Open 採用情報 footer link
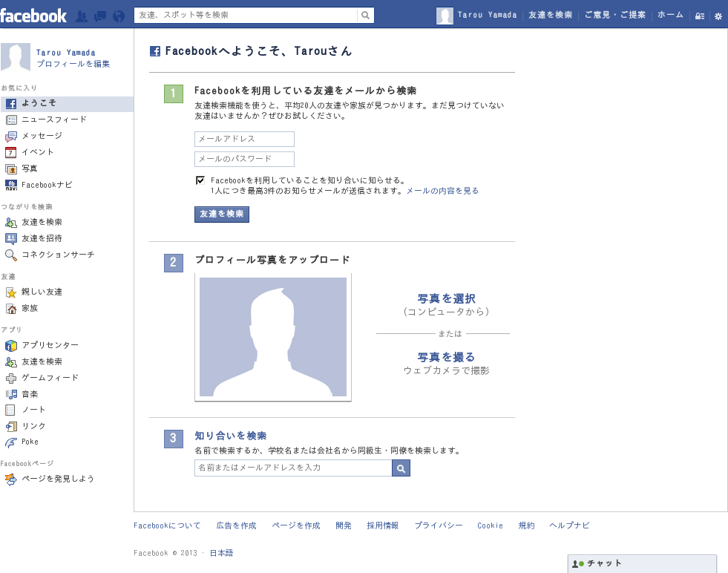Image resolution: width=728 pixels, height=573 pixels. click(383, 525)
